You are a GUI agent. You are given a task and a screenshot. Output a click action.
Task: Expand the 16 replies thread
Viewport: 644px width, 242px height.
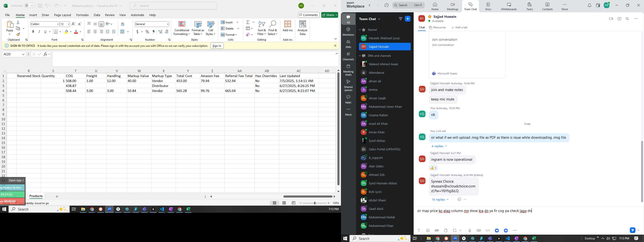coord(440,200)
